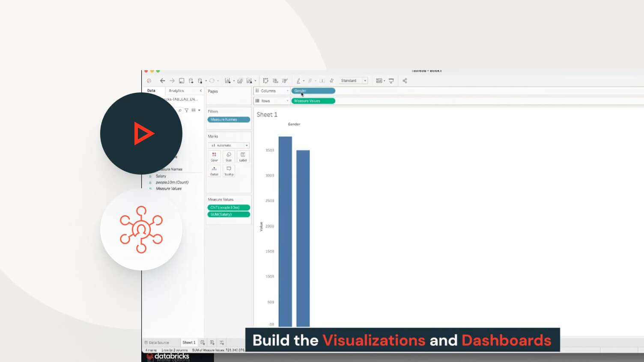Open the Label marks card button
Image resolution: width=644 pixels, height=362 pixels.
click(x=243, y=157)
